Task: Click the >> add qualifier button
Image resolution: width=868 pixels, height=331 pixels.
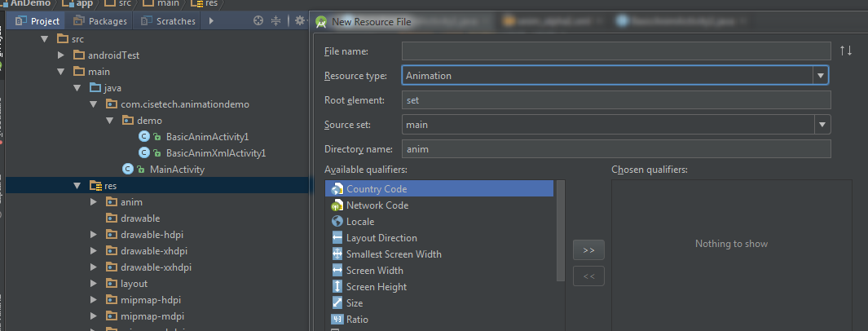Action: click(x=588, y=249)
